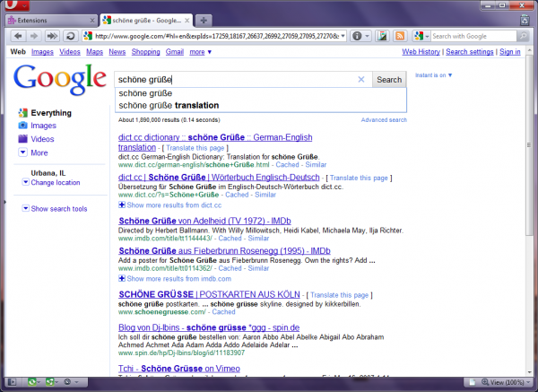Click the magnifier icon in the Opera search box
This screenshot has width=538, height=392.
(x=523, y=36)
